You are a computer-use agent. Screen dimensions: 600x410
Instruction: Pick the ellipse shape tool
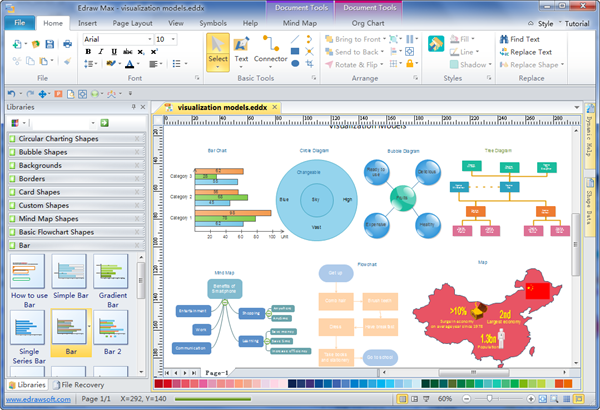(295, 64)
